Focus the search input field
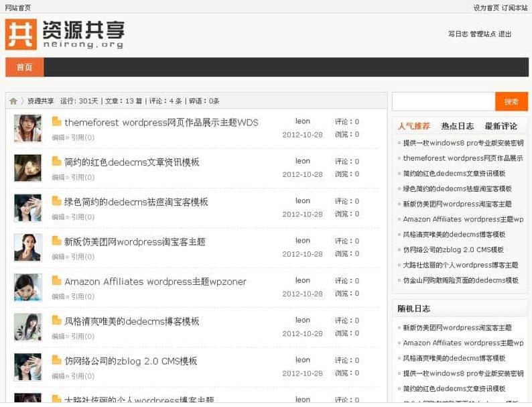Screen dimensions: 532x407 point(443,102)
